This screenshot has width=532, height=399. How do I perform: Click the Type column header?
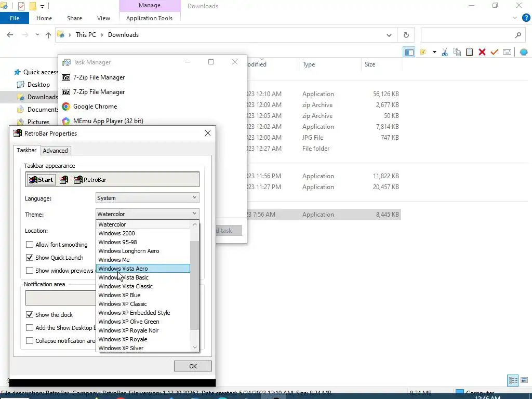pos(309,64)
